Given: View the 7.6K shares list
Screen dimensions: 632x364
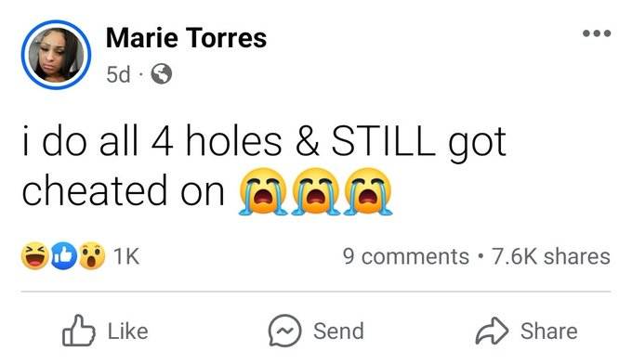Looking at the screenshot, I should 550,256.
